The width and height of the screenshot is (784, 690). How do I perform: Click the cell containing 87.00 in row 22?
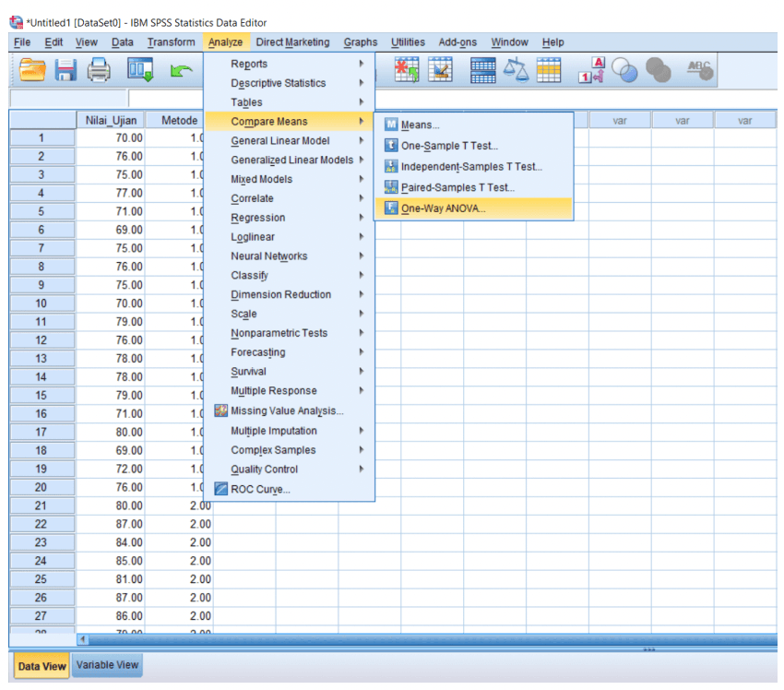111,524
